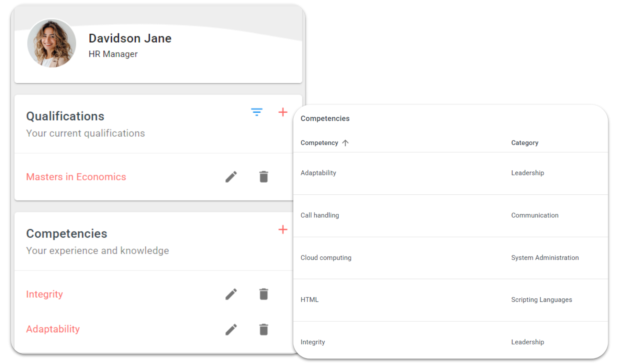Delete the Adaptability competency

(x=263, y=329)
